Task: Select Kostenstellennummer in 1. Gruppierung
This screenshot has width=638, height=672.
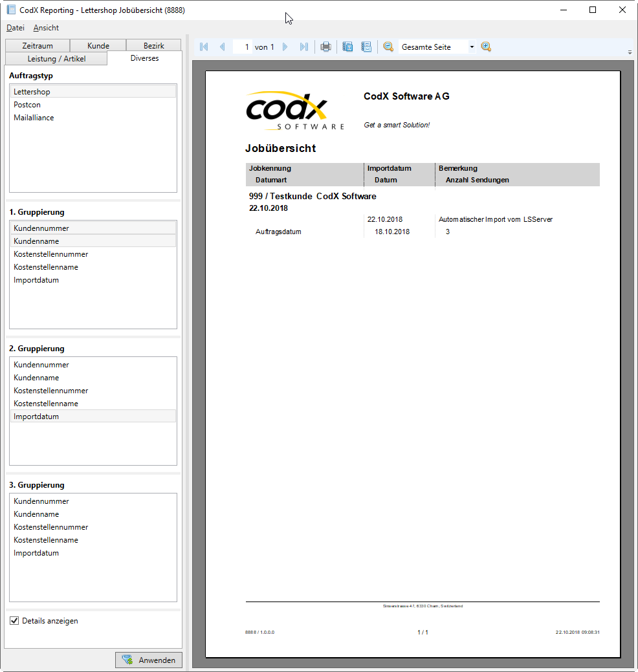Action: 93,254
